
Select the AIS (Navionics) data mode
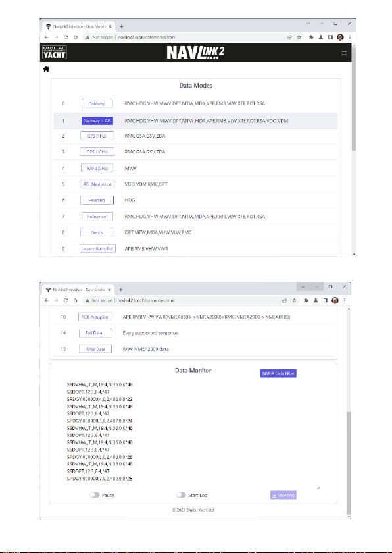[97, 184]
